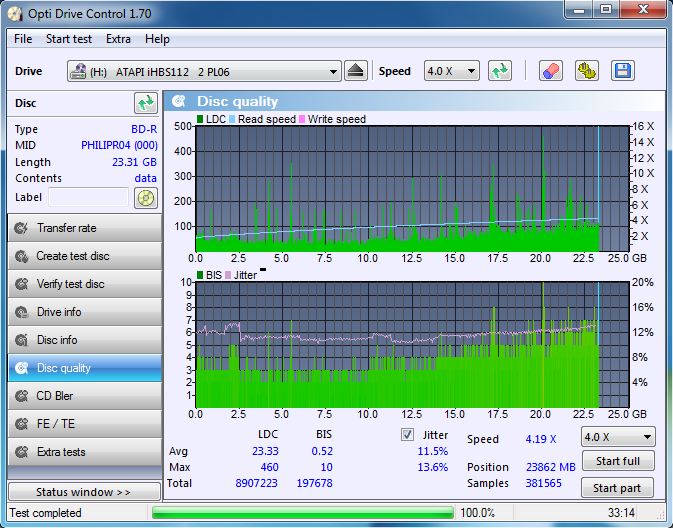
Task: Open the File menu
Action: (23, 39)
